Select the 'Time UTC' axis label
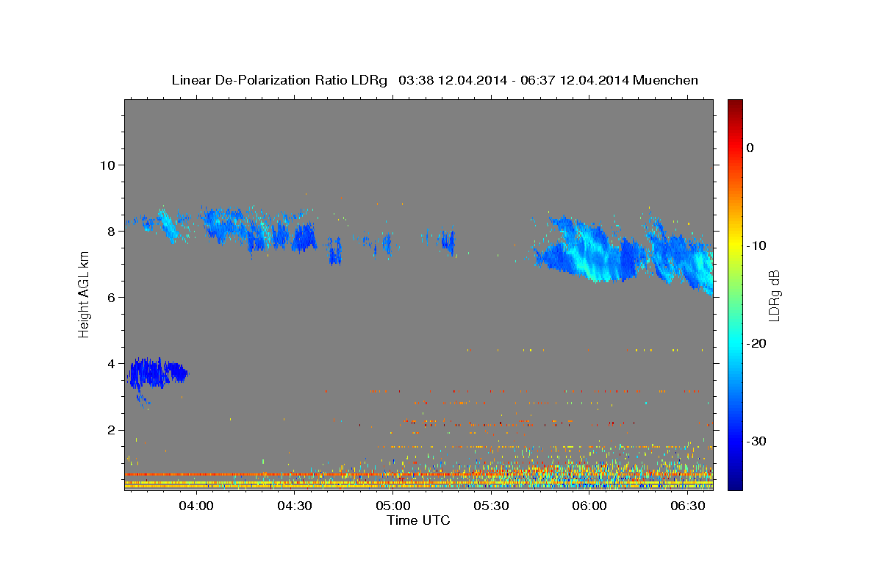Viewport: 882px width, 588px height. click(x=418, y=520)
